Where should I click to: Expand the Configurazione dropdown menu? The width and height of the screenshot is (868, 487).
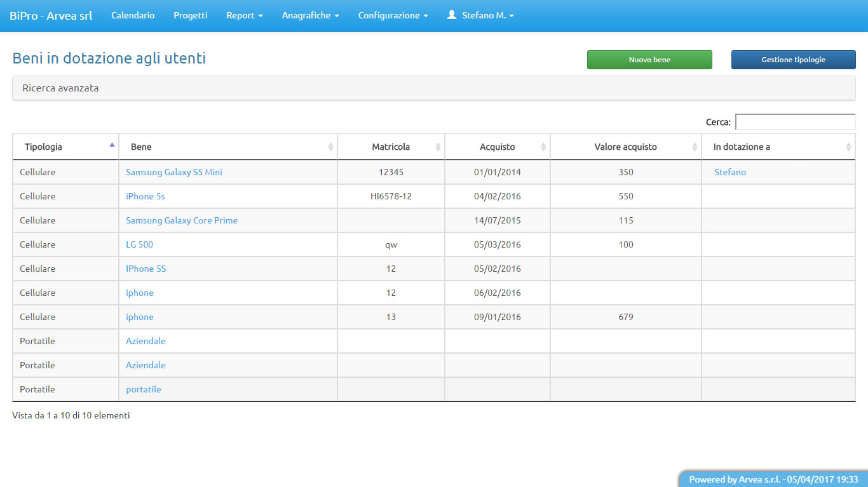393,15
